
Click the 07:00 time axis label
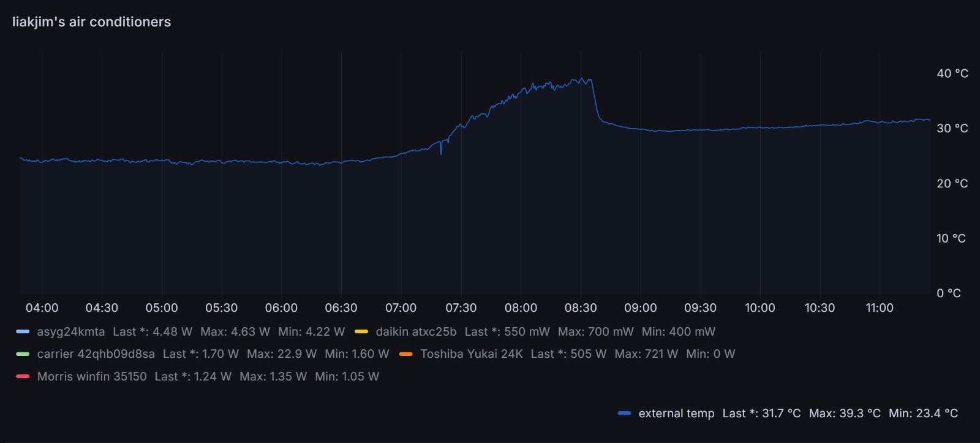[401, 308]
